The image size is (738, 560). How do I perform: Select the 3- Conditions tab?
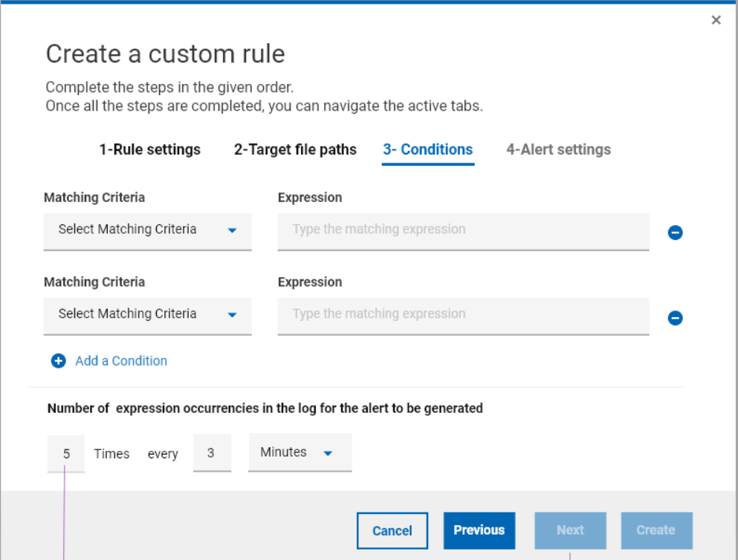pyautogui.click(x=427, y=149)
